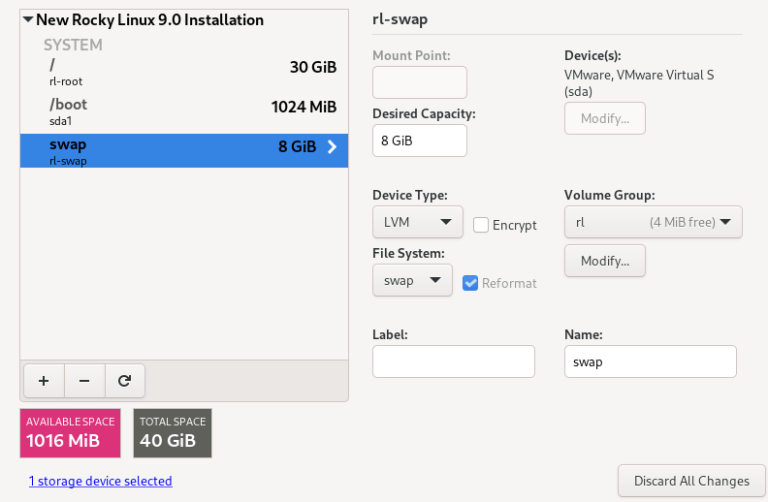
Task: Open the File System swap dropdown
Action: (x=412, y=281)
